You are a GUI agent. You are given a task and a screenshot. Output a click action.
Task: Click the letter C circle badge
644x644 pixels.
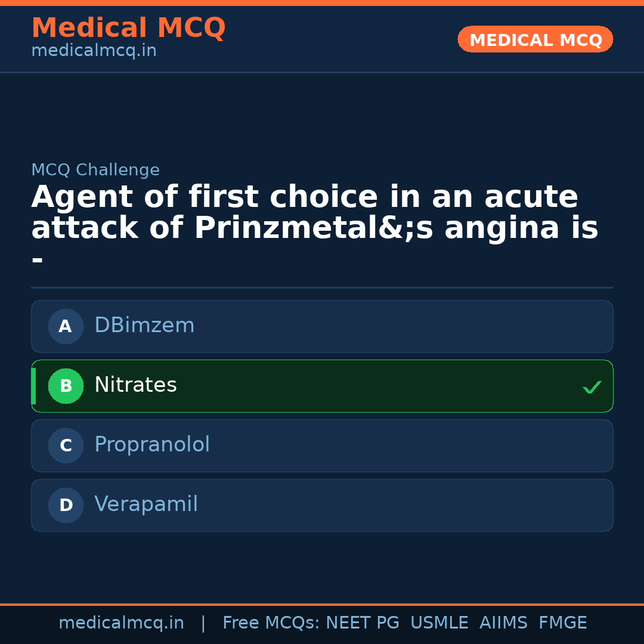tap(66, 445)
